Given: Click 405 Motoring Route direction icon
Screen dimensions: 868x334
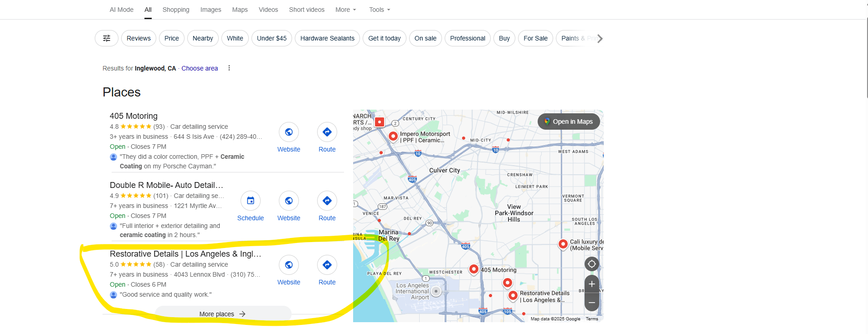Looking at the screenshot, I should 327,132.
